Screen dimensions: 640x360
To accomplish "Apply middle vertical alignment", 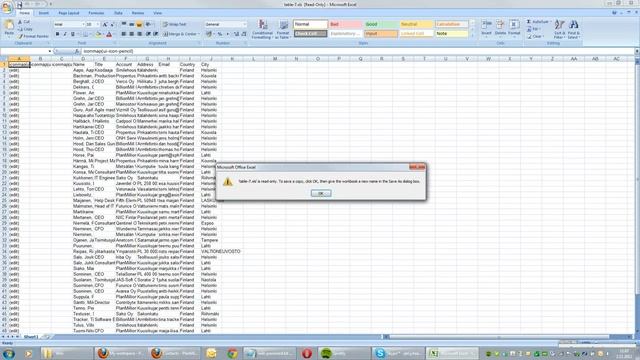I will [x=131, y=24].
